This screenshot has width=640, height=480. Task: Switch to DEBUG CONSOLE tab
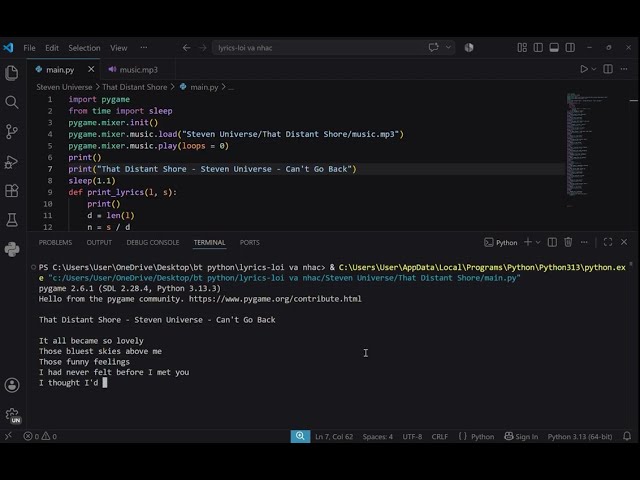(153, 242)
